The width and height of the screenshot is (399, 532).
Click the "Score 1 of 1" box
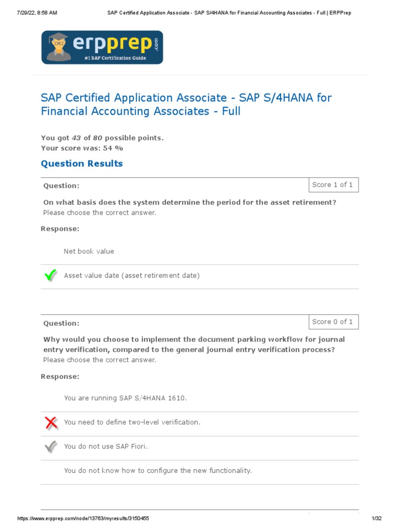[332, 185]
